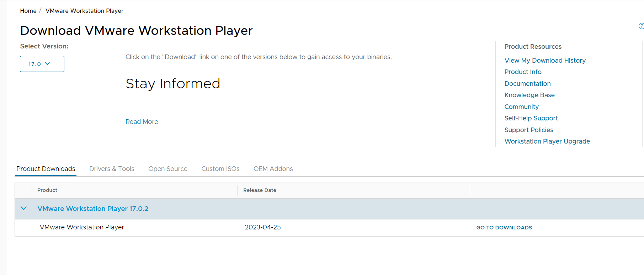Open View My Download History
The image size is (644, 275).
coord(545,61)
